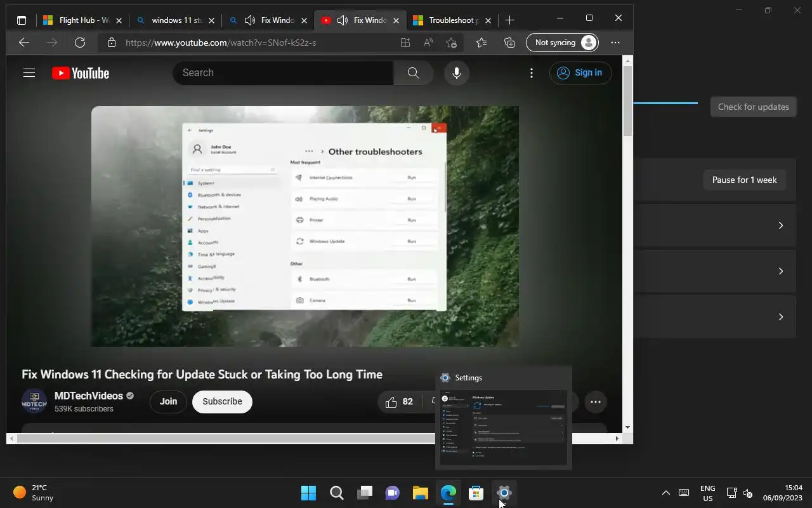The height and width of the screenshot is (508, 812).
Task: Click Not syncing profile button
Action: pos(562,43)
